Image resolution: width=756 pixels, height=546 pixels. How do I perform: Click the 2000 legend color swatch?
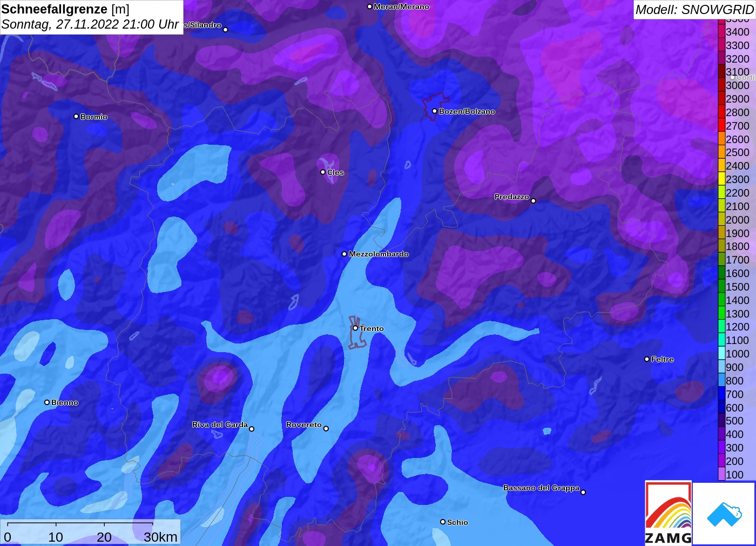click(x=721, y=220)
